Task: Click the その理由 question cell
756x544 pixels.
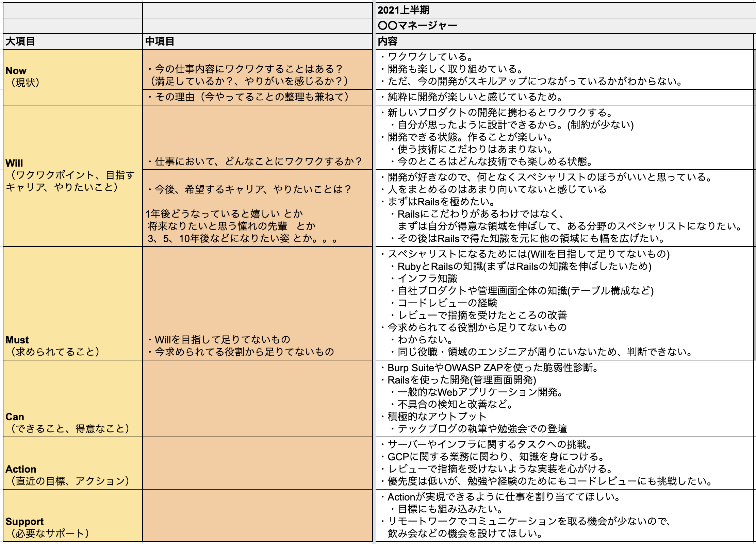Action: click(x=257, y=97)
